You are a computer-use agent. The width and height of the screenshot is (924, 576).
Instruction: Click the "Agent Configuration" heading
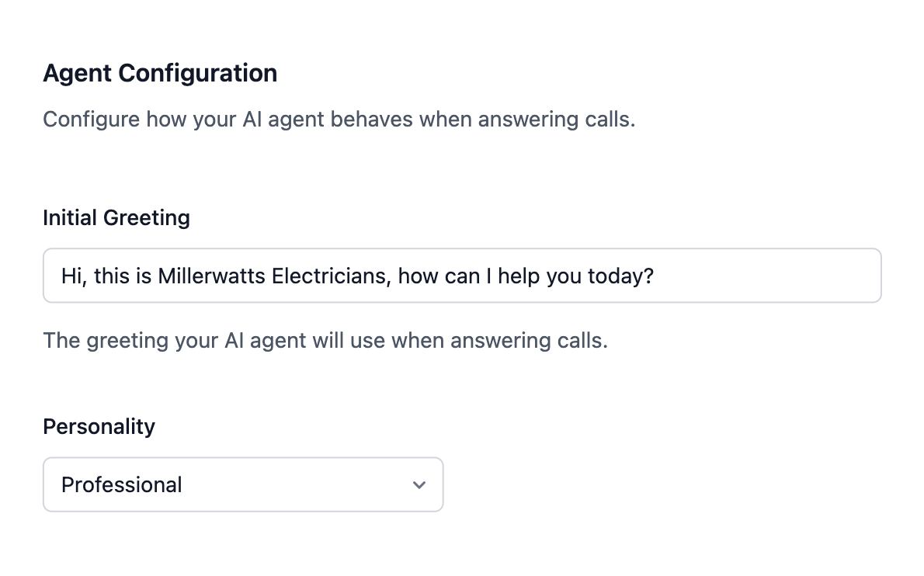(x=160, y=73)
